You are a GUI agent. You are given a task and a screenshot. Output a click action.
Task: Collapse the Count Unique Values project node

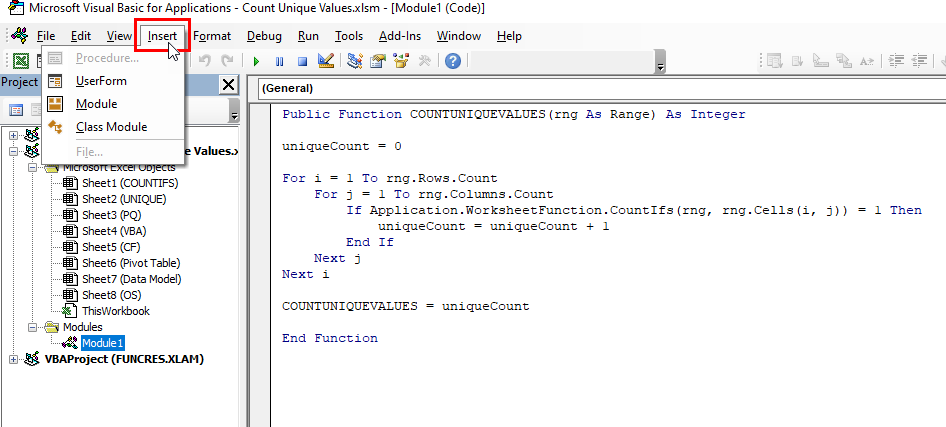tap(14, 151)
